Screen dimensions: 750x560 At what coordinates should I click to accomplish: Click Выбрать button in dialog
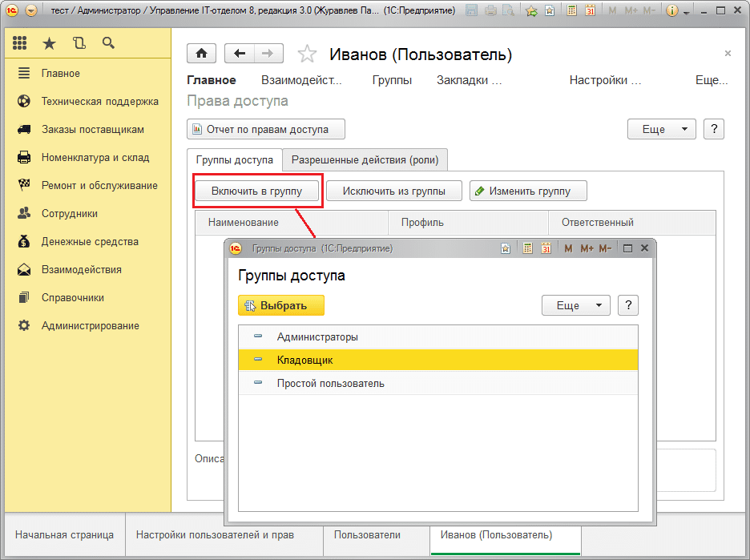click(281, 305)
